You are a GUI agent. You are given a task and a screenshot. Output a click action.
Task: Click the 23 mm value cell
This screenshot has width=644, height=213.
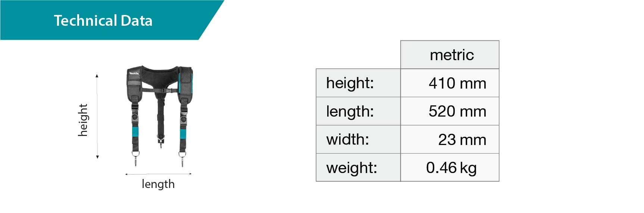point(462,140)
